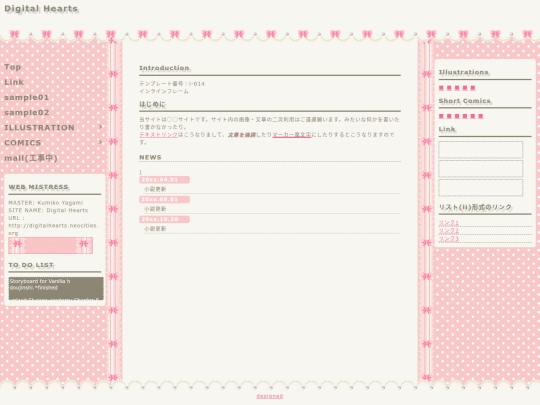The width and height of the screenshot is (540, 405).
Task: Click the Illustrations sidebar heading
Action: [x=464, y=72]
